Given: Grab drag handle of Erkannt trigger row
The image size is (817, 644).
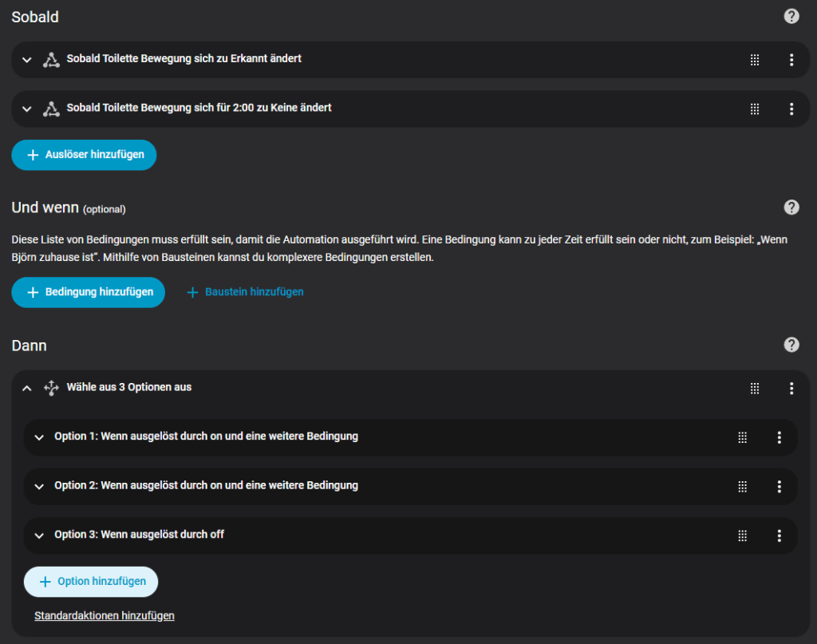Looking at the screenshot, I should [754, 60].
